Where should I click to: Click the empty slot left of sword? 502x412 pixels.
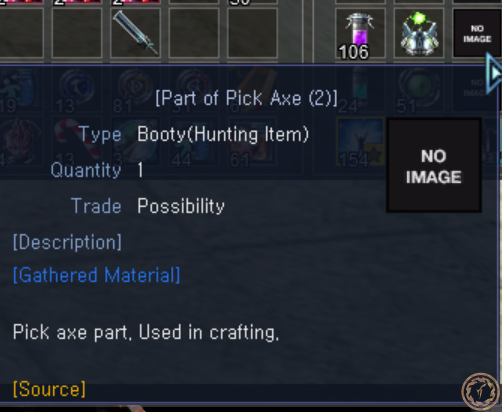(77, 33)
